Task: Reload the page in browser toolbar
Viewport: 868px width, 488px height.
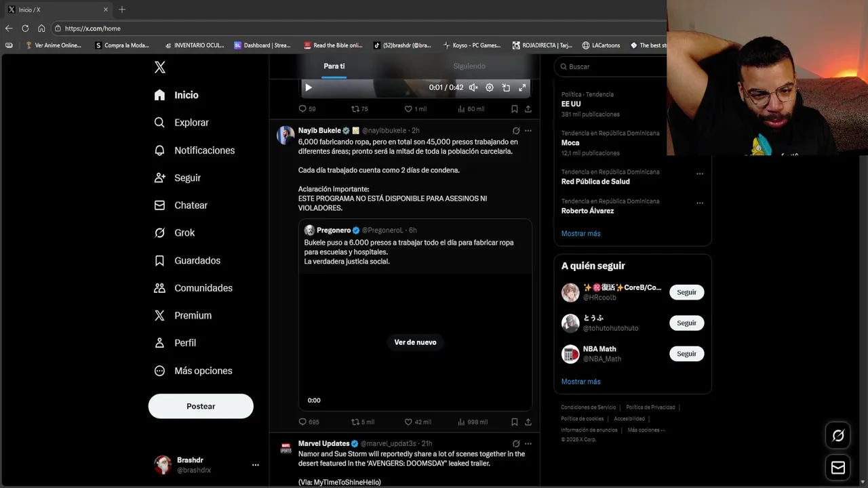Action: [25, 28]
